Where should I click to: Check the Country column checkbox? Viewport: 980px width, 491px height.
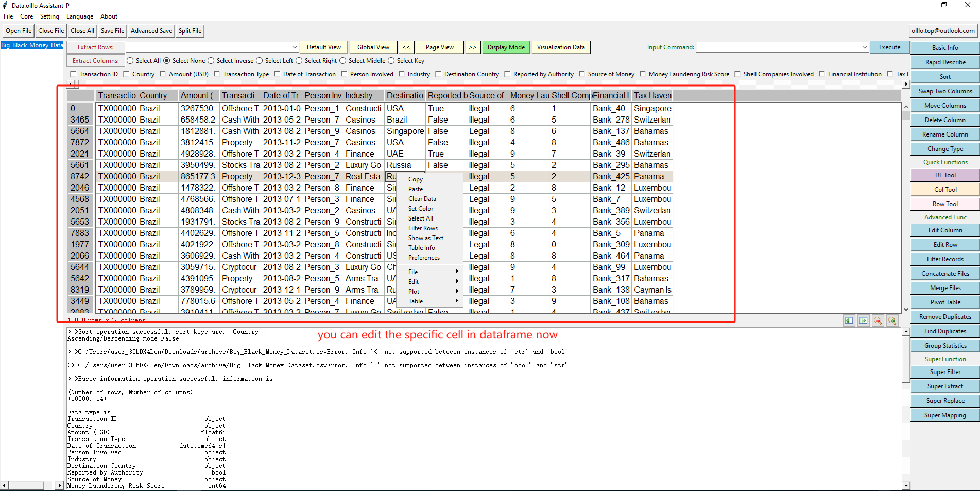[x=126, y=74]
